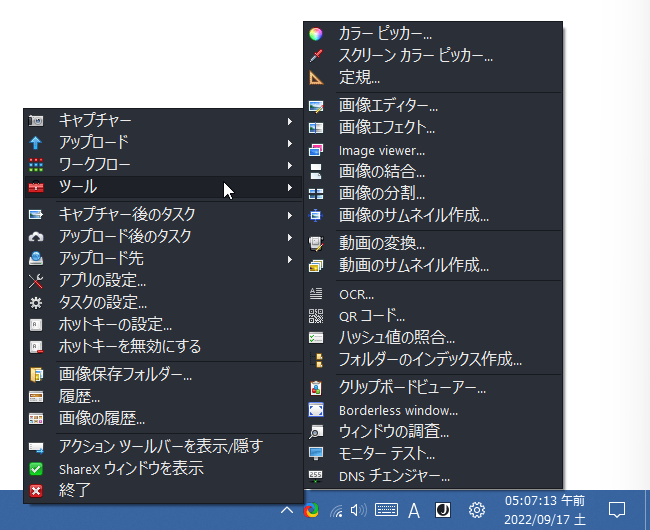
Task: Click the blue upload arrow icon
Action: (36, 143)
